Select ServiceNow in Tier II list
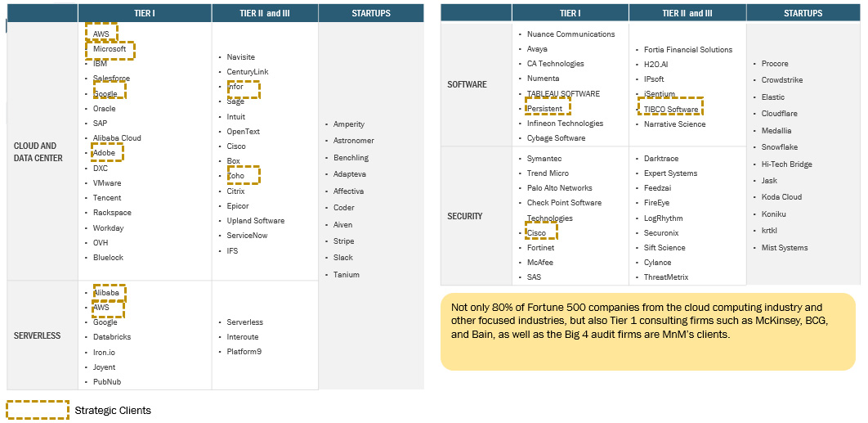Screen dimensions: 868x423 pos(247,236)
